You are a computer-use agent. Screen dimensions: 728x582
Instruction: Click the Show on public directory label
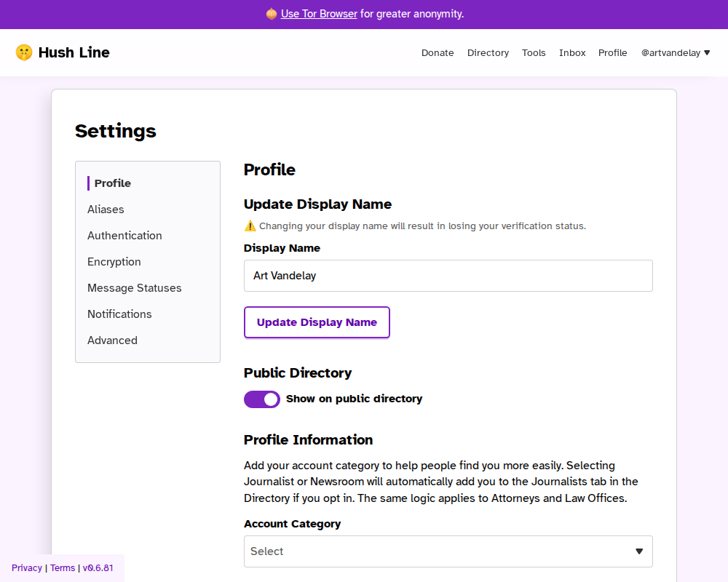355,399
